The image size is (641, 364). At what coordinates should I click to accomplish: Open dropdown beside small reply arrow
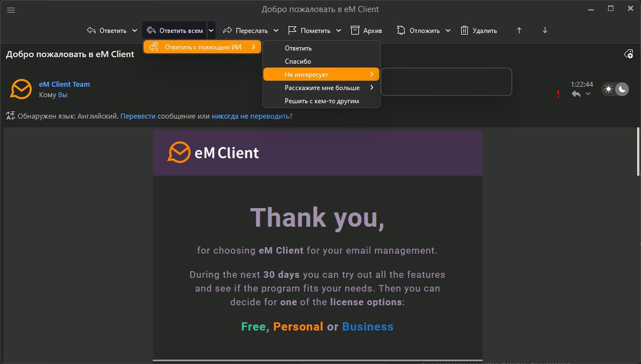pos(588,94)
